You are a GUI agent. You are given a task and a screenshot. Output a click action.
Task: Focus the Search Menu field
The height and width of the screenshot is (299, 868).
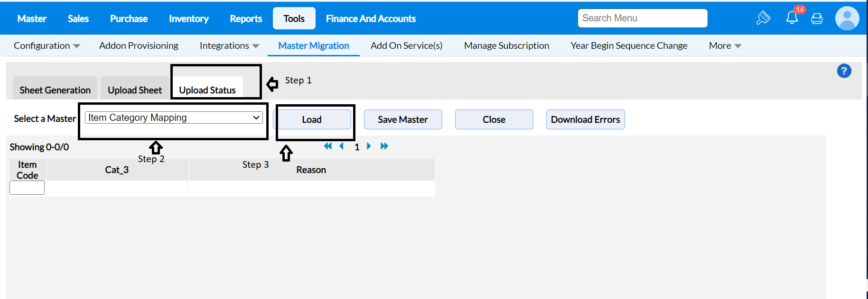[x=642, y=18]
